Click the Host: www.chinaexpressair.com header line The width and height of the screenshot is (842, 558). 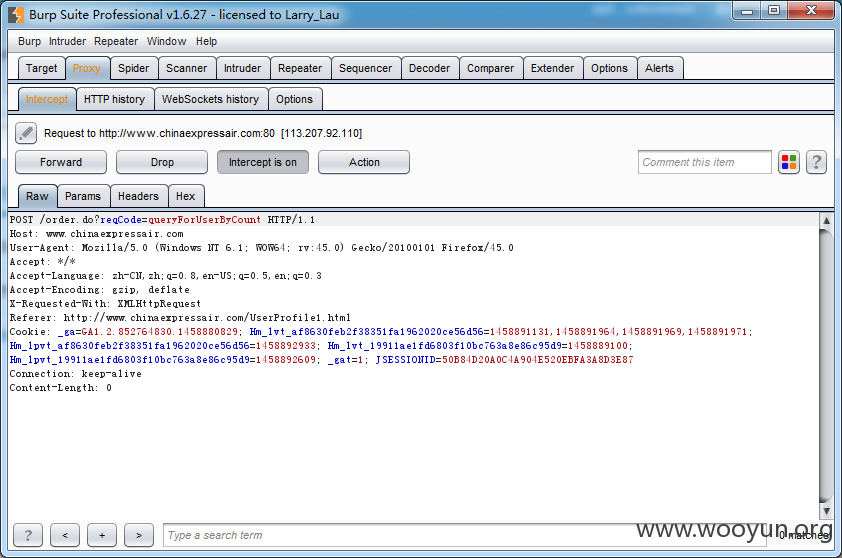(x=97, y=234)
